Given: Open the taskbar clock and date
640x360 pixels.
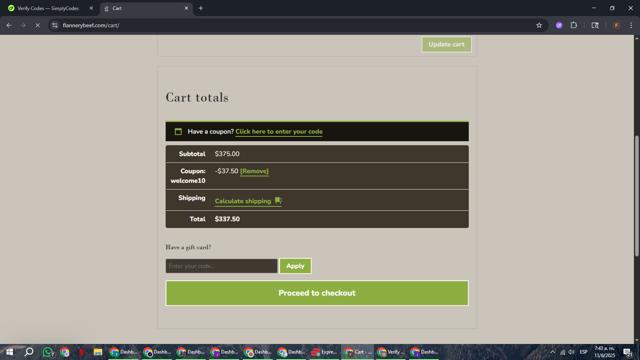Looking at the screenshot, I should point(604,352).
